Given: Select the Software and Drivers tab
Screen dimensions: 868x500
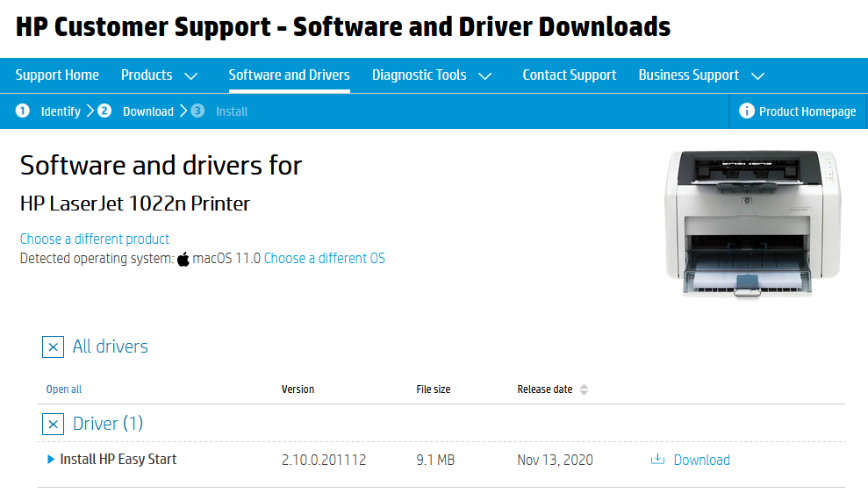Looking at the screenshot, I should point(289,75).
